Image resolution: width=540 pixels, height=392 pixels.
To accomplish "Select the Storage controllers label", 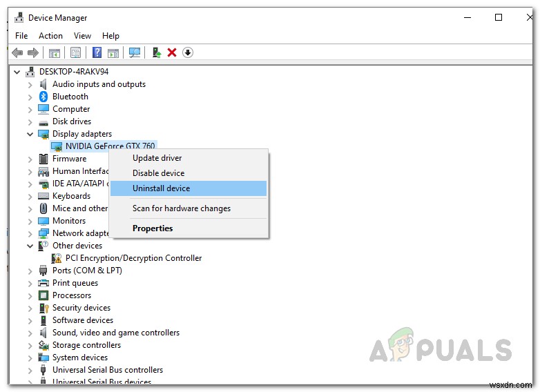I will pos(86,345).
